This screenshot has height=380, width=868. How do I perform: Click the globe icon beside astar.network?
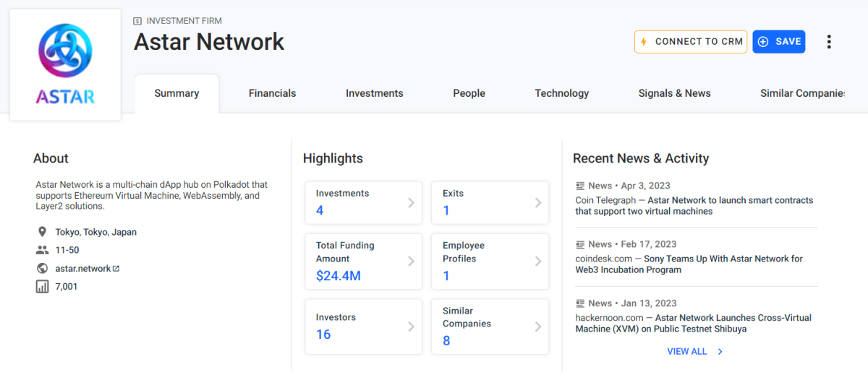point(42,268)
